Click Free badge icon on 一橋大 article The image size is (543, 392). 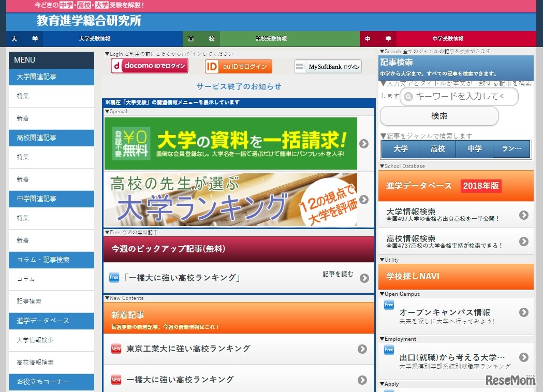(114, 278)
